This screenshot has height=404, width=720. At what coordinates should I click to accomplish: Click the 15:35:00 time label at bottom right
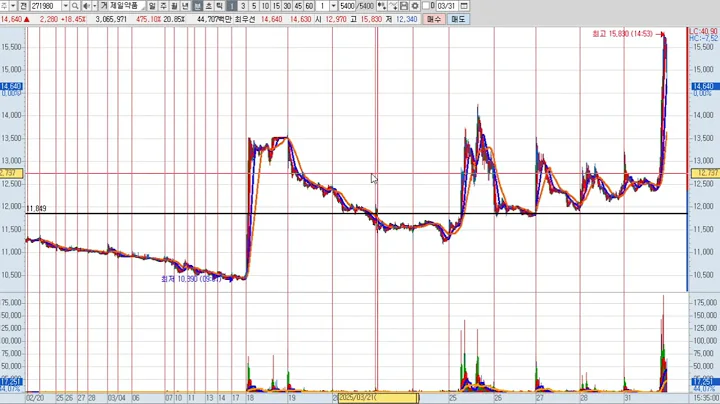coord(706,398)
